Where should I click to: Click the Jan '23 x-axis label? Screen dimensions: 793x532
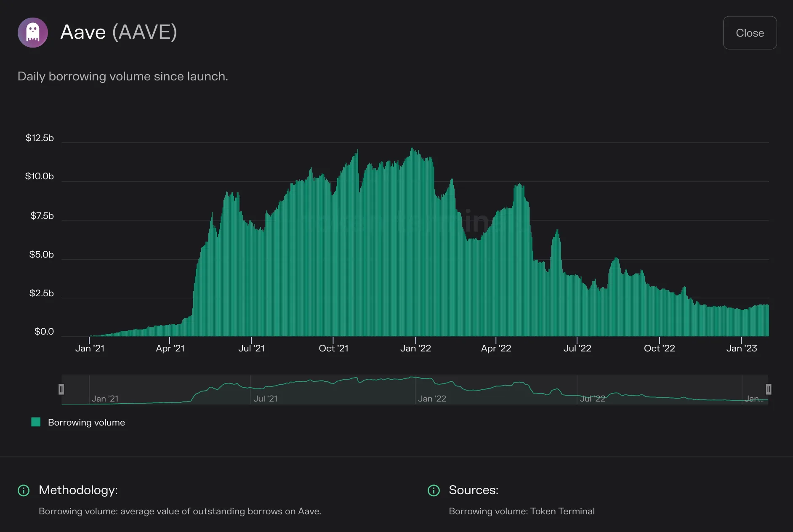click(x=741, y=348)
